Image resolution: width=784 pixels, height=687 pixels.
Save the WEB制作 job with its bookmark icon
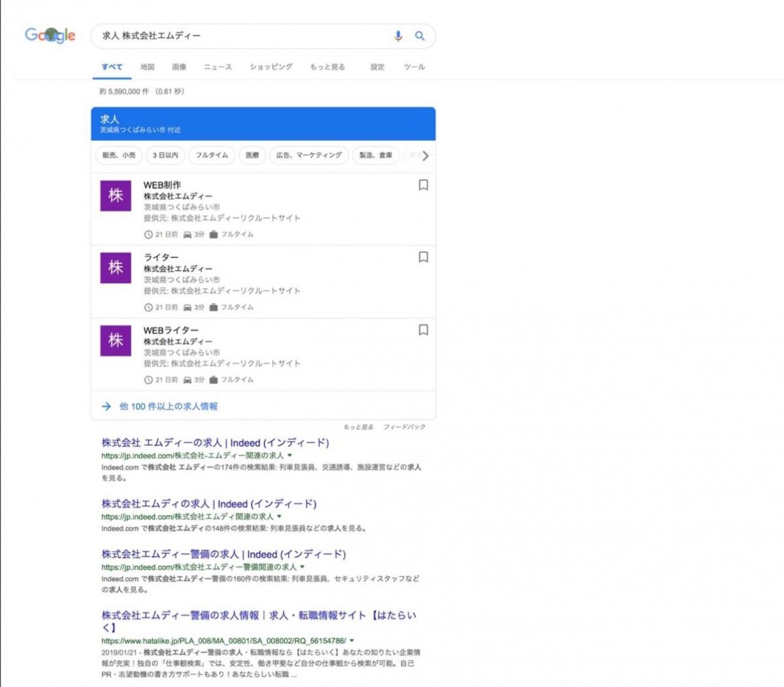tap(423, 185)
